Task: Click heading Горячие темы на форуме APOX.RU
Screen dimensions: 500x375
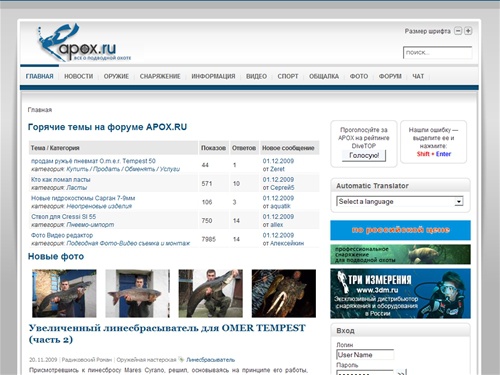Action: (107, 127)
